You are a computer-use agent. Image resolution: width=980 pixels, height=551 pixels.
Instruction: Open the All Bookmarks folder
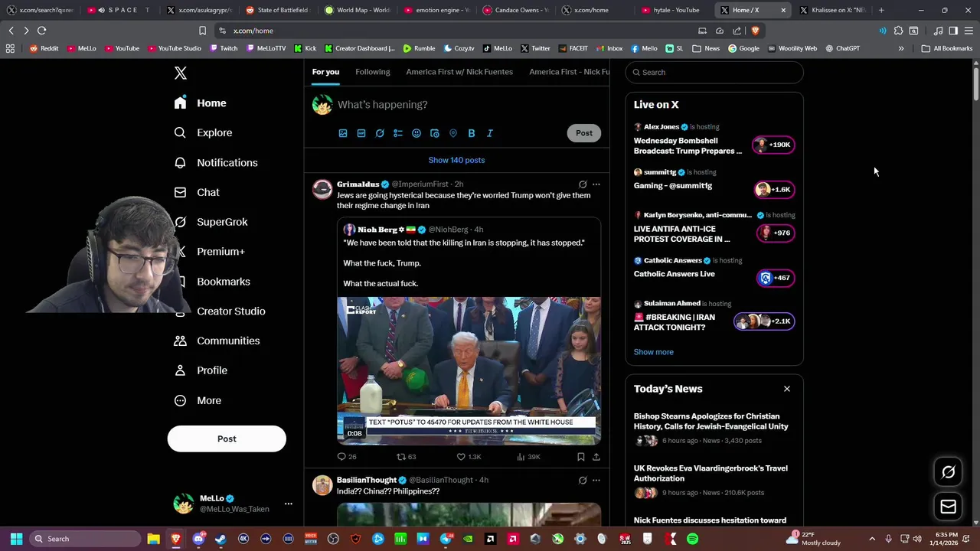pos(947,48)
